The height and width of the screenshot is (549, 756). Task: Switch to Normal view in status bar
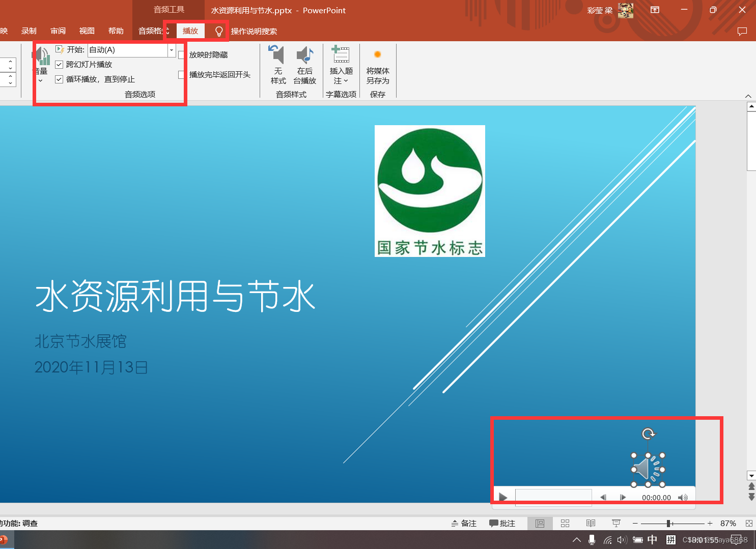pyautogui.click(x=540, y=523)
